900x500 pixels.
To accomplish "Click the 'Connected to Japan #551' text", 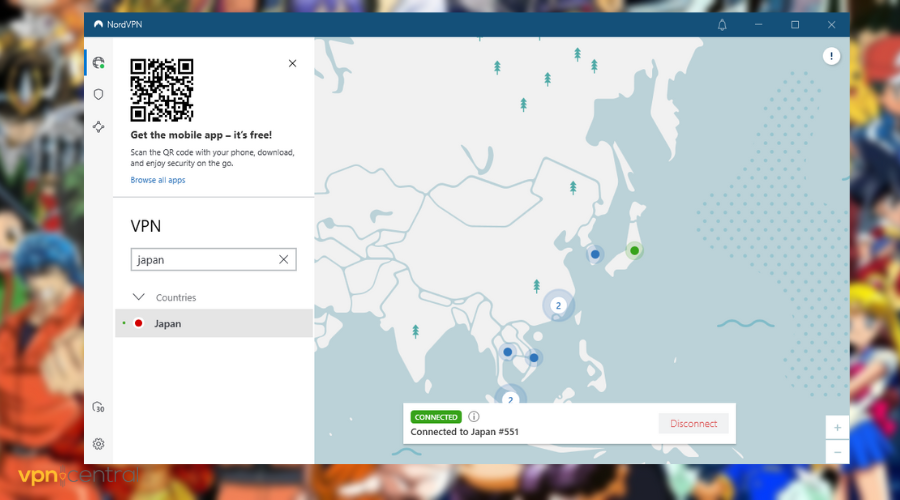I will pyautogui.click(x=464, y=432).
